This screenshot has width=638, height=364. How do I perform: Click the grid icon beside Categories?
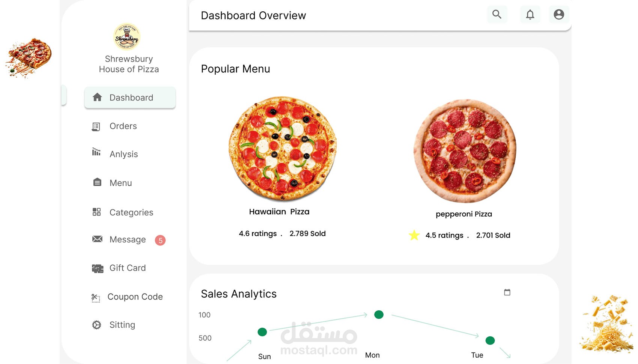tap(96, 212)
